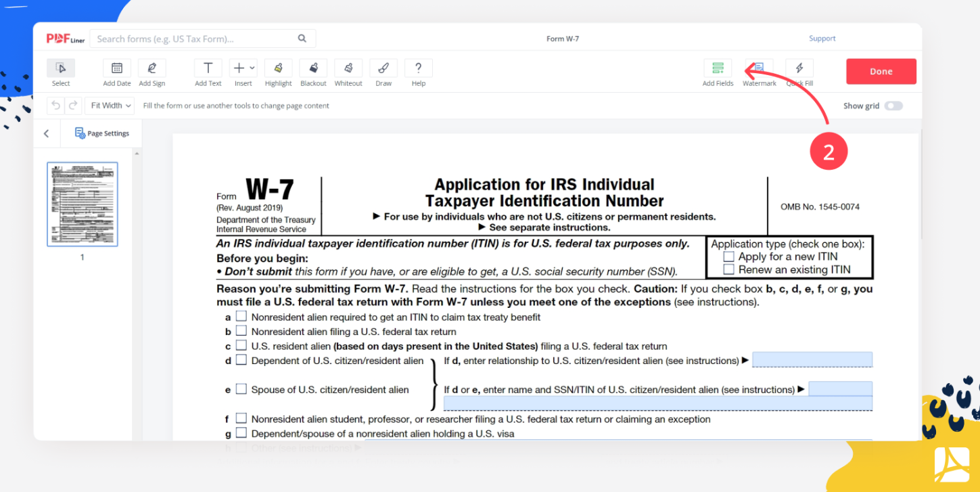Open Page Settings
This screenshot has height=492, width=980.
point(101,133)
